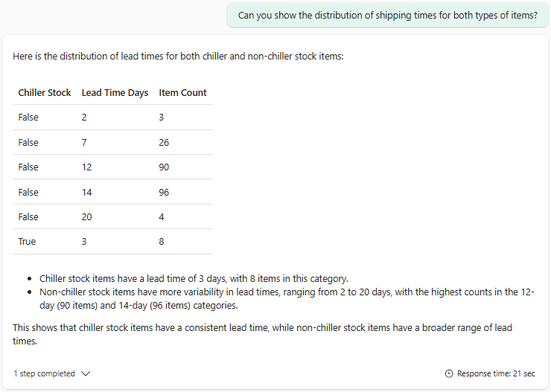Viewport: 551px width, 392px height.
Task: Click the "Response time: 21 sec" label
Action: click(x=495, y=373)
